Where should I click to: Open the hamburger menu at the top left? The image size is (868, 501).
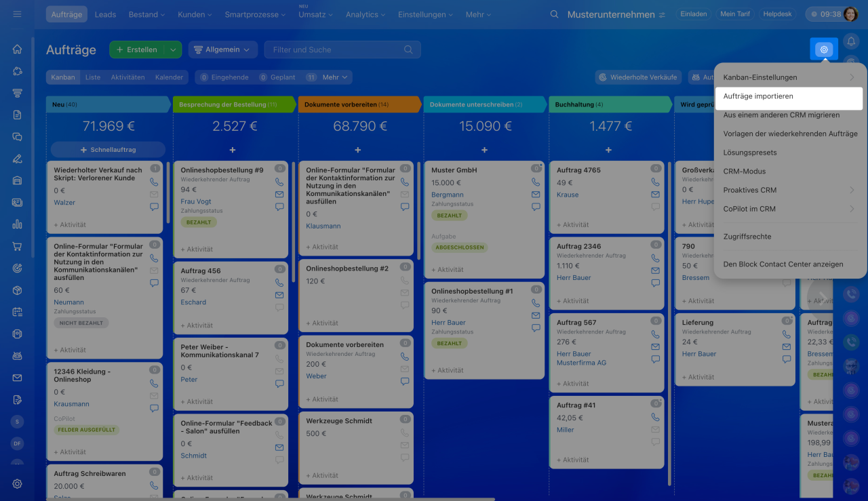[x=17, y=14]
